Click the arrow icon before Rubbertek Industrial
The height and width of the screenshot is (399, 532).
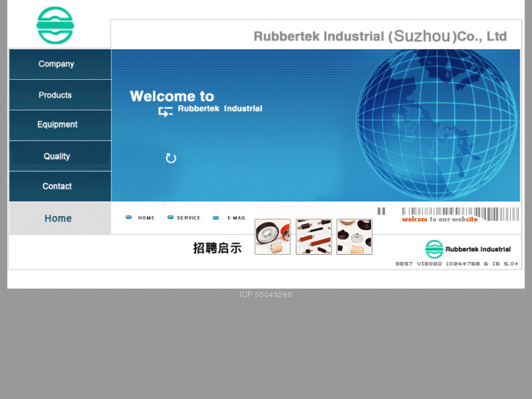[x=165, y=111]
